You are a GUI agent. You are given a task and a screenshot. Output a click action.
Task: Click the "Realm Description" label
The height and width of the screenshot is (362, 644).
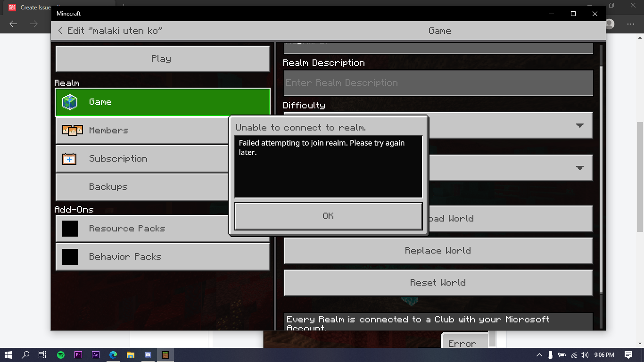(324, 63)
